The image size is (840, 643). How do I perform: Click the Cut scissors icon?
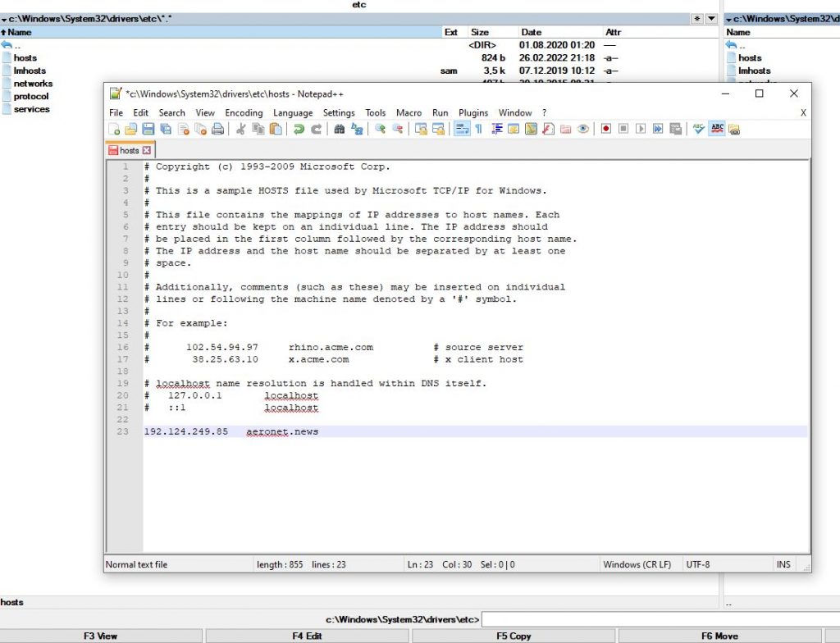point(241,129)
